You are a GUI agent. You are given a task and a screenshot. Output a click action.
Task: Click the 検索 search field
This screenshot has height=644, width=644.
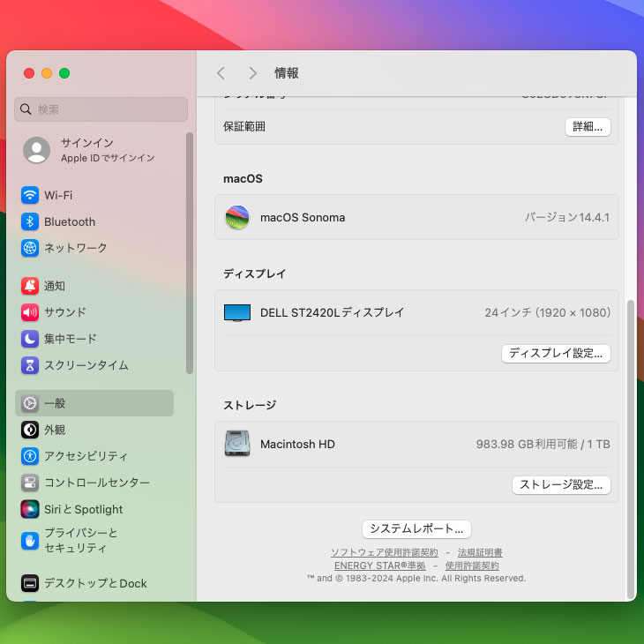[101, 109]
